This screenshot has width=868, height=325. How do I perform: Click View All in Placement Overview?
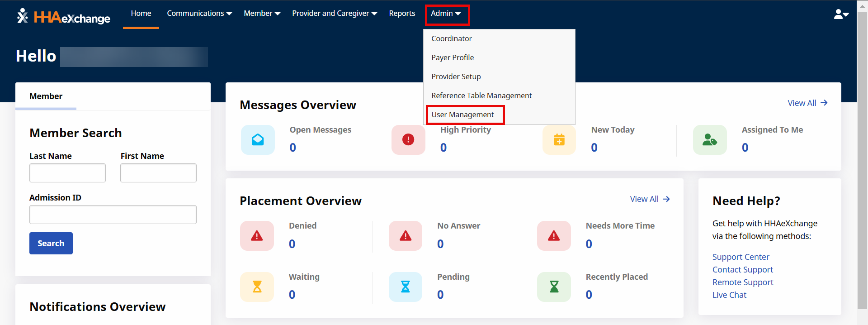click(650, 199)
